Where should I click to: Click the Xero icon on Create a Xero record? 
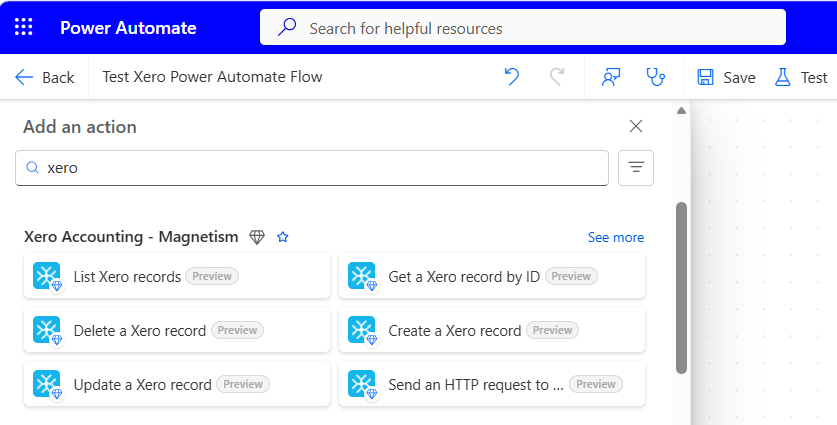(361, 330)
